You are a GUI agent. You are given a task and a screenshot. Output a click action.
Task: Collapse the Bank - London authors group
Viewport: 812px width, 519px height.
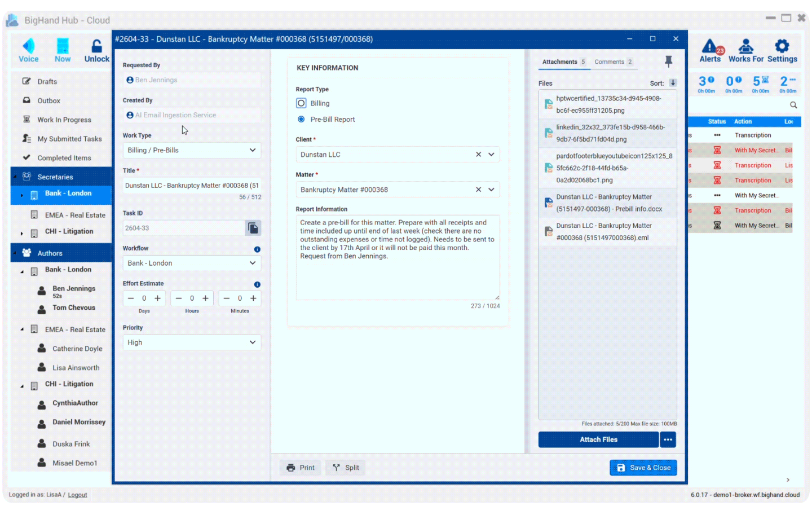22,271
